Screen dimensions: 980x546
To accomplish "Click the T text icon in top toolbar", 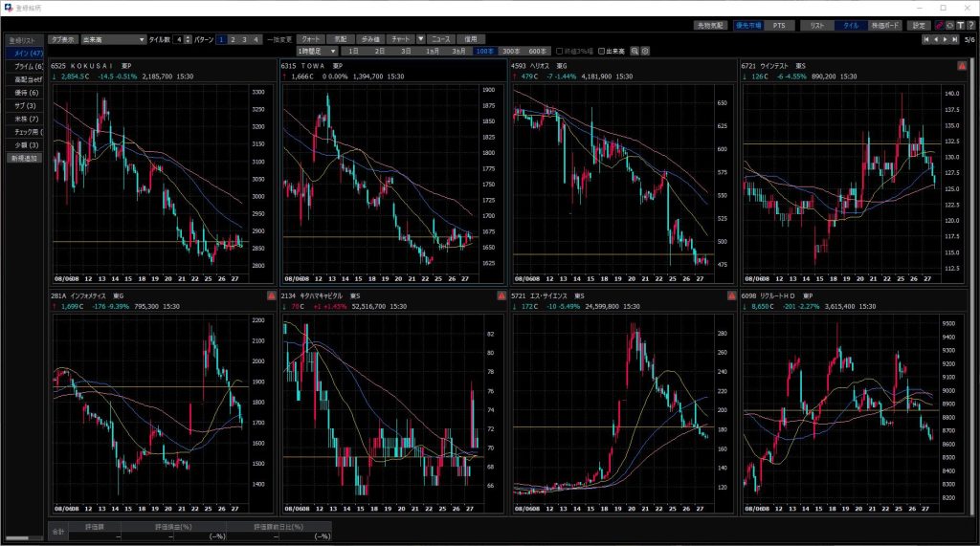I will point(960,25).
